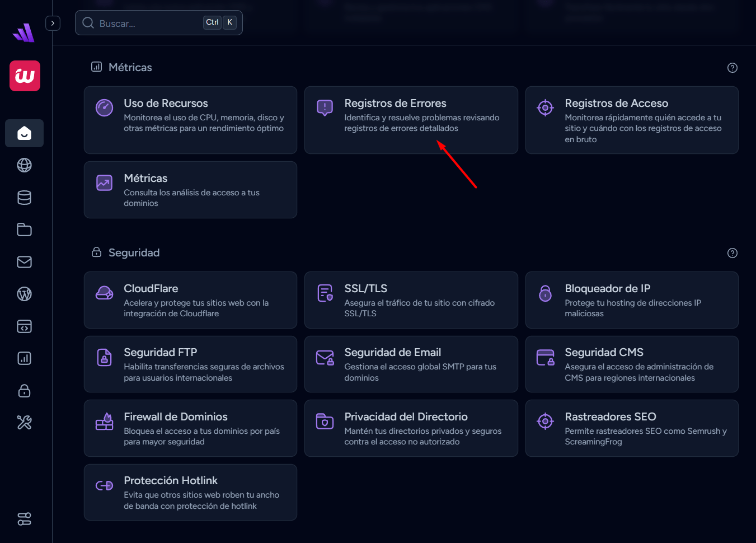Click the pink W account logo
The image size is (756, 543).
[x=25, y=76]
